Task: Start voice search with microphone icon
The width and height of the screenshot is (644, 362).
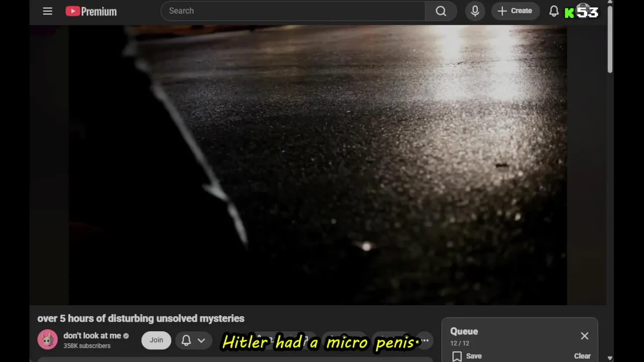Action: click(475, 11)
